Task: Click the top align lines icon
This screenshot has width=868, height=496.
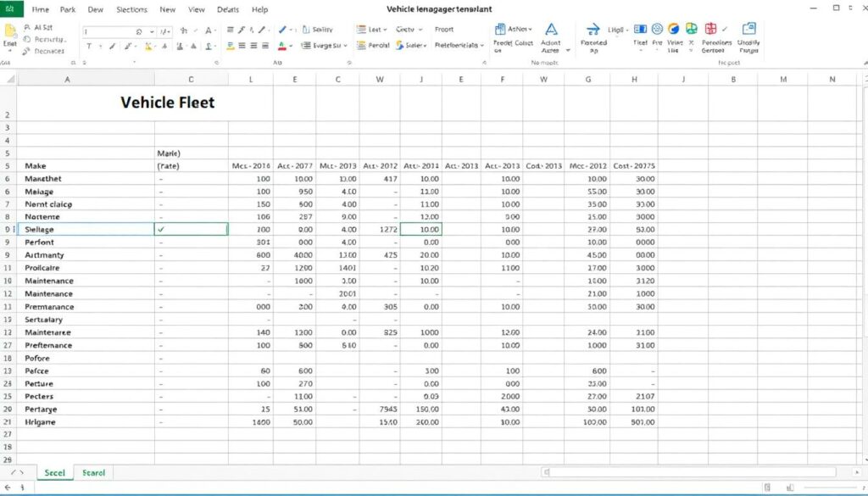Action: [x=231, y=30]
